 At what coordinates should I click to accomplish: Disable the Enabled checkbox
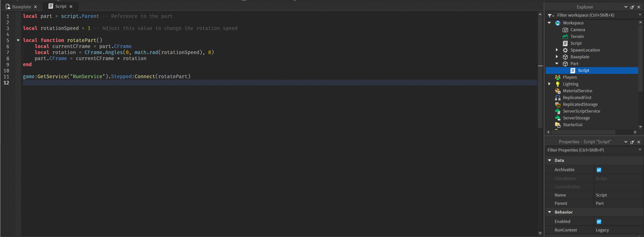click(x=599, y=222)
